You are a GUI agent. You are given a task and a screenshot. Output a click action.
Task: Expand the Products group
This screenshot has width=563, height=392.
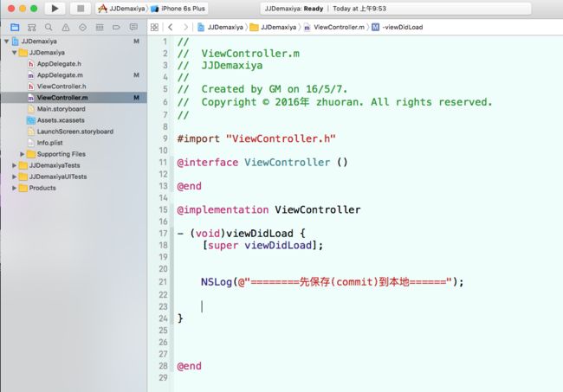15,188
